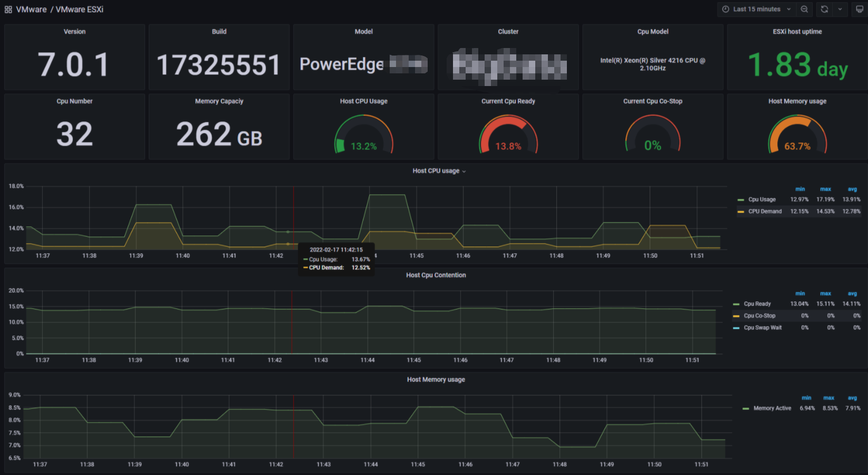Sort Host Cpu Contention legend by max
Screen dimensions: 868x475
825,293
